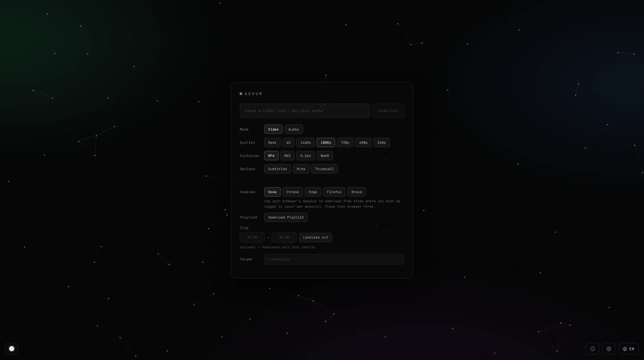Choose 720p quality

(x=345, y=142)
